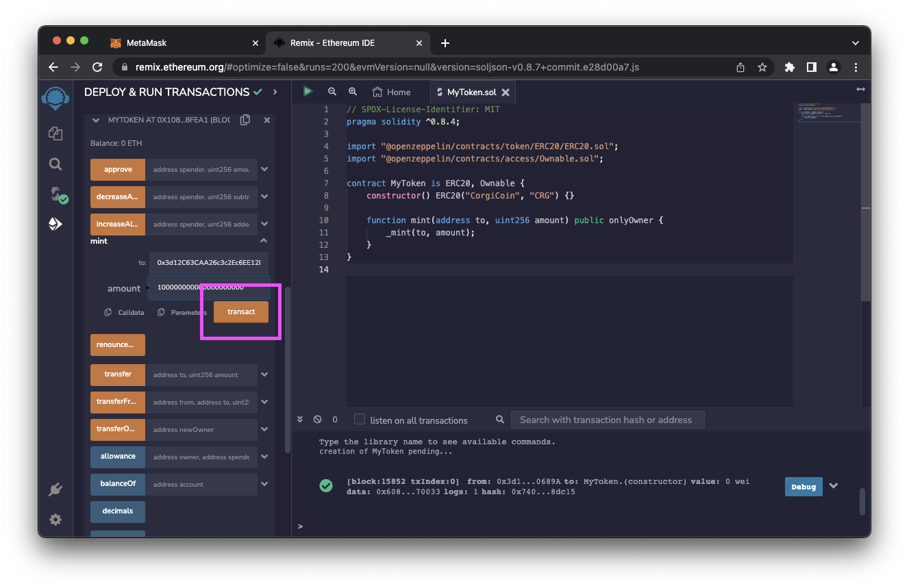Click the Debug button in terminal

click(804, 487)
